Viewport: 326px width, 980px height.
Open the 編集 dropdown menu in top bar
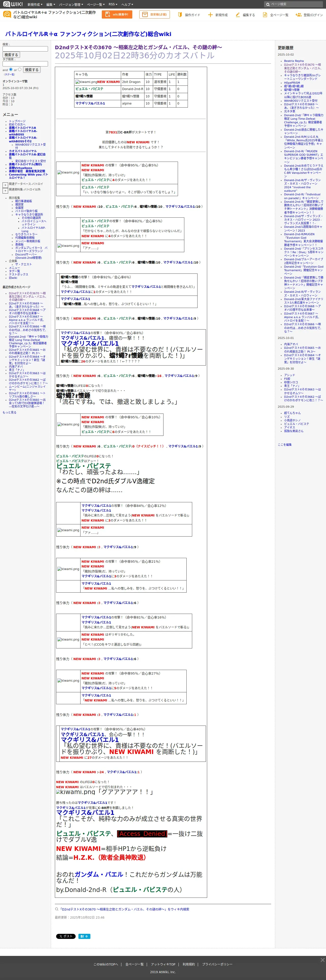(x=51, y=4)
